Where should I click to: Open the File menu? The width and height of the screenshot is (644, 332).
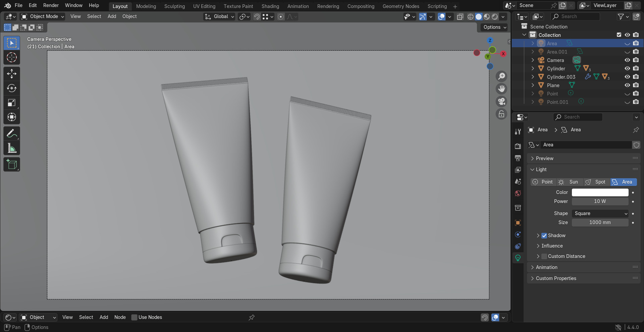[18, 5]
